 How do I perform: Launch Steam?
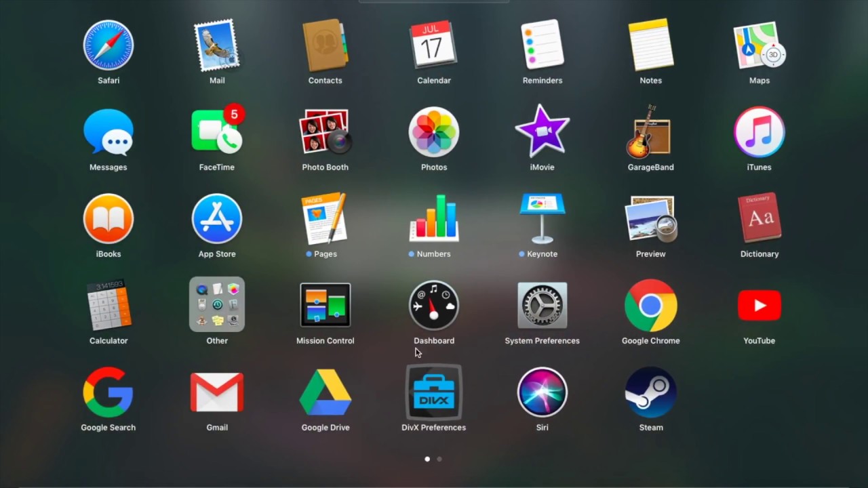(x=651, y=391)
